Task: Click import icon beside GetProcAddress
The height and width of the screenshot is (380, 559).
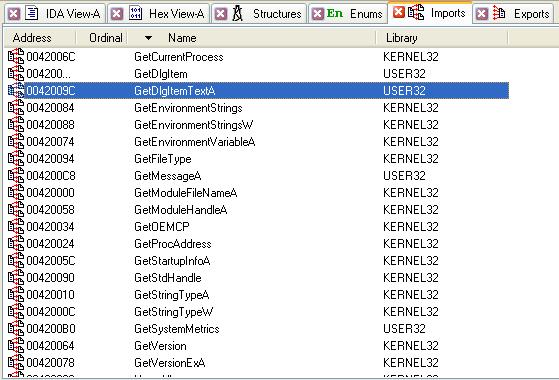Action: (16, 244)
